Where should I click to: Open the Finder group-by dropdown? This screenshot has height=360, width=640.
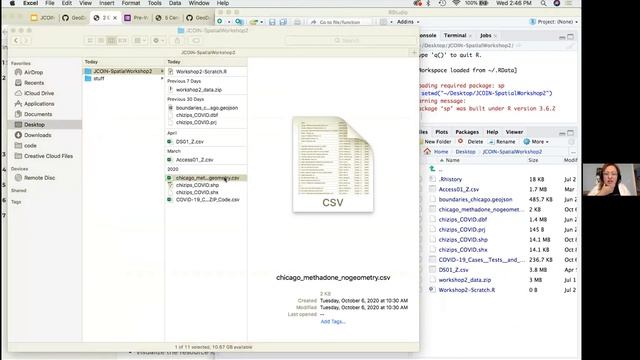point(140,40)
